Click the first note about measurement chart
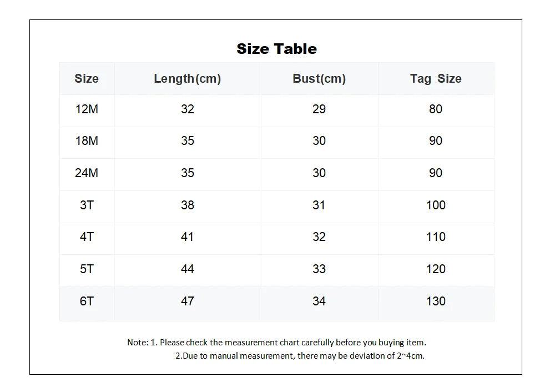Viewport: 555px width, 392px height. point(277,343)
